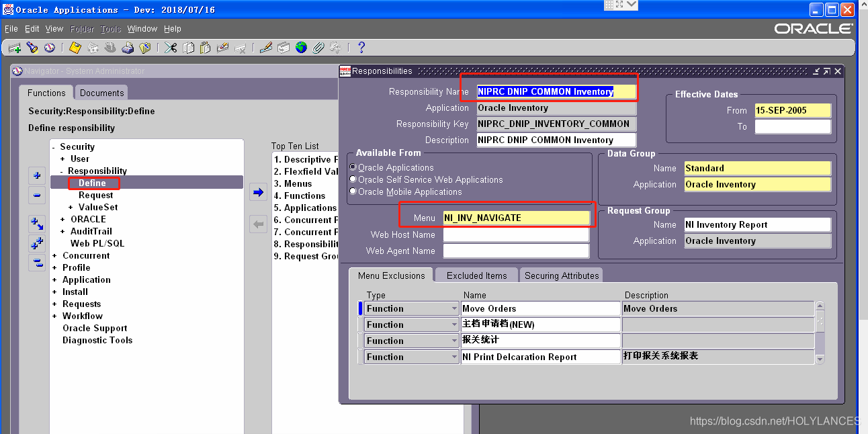This screenshot has width=868, height=434.
Task: Click the Close Form folder icon
Action: 145,48
